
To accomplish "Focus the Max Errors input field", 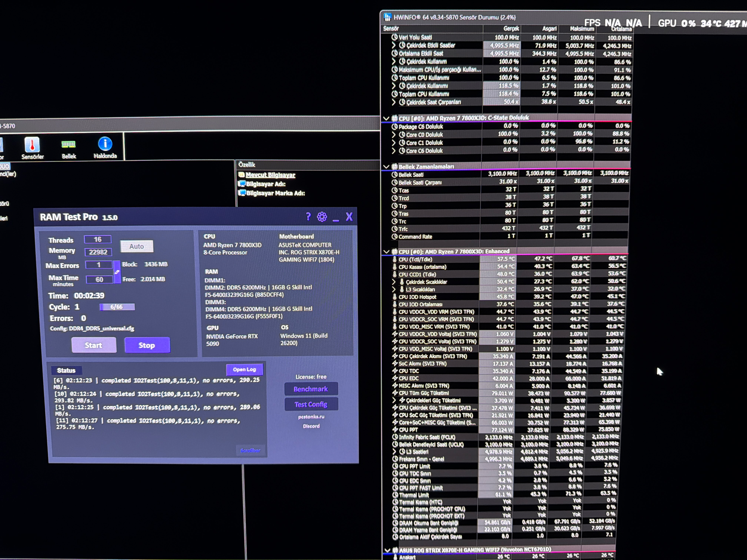I will pos(99,265).
